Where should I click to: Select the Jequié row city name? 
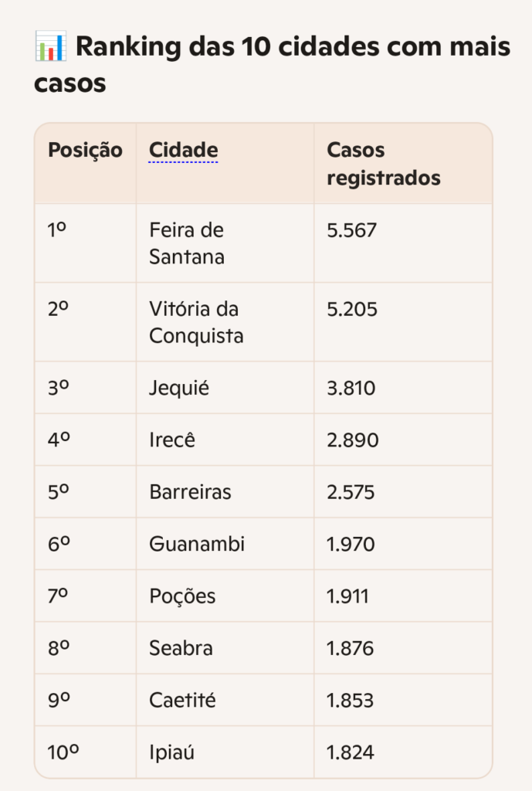179,389
